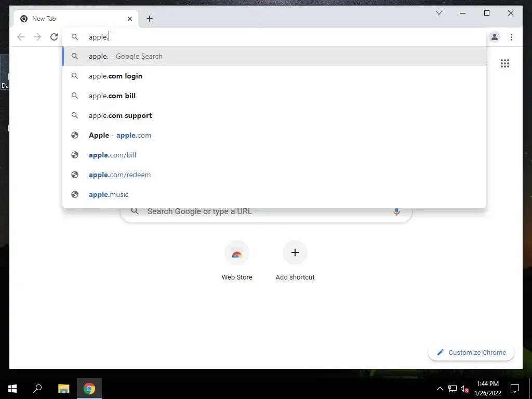Maximize the Chrome window
The height and width of the screenshot is (399, 532).
[x=486, y=13]
